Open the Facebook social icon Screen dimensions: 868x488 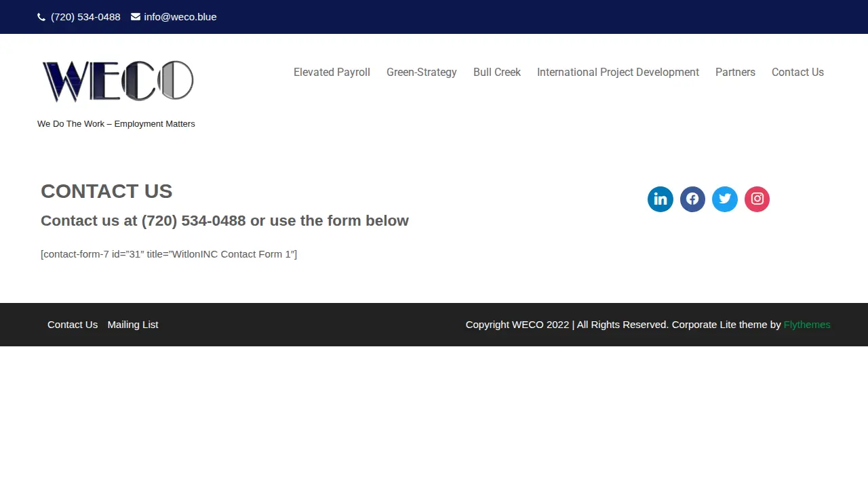pyautogui.click(x=692, y=199)
